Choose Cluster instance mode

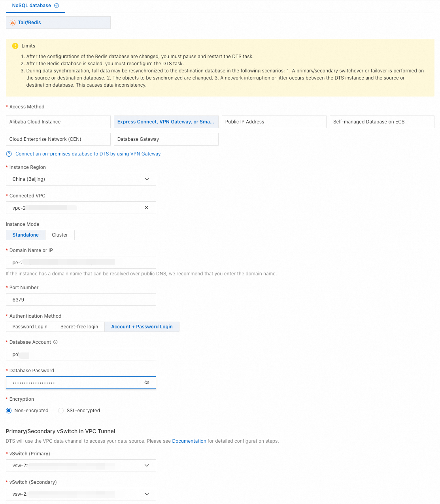coord(60,235)
